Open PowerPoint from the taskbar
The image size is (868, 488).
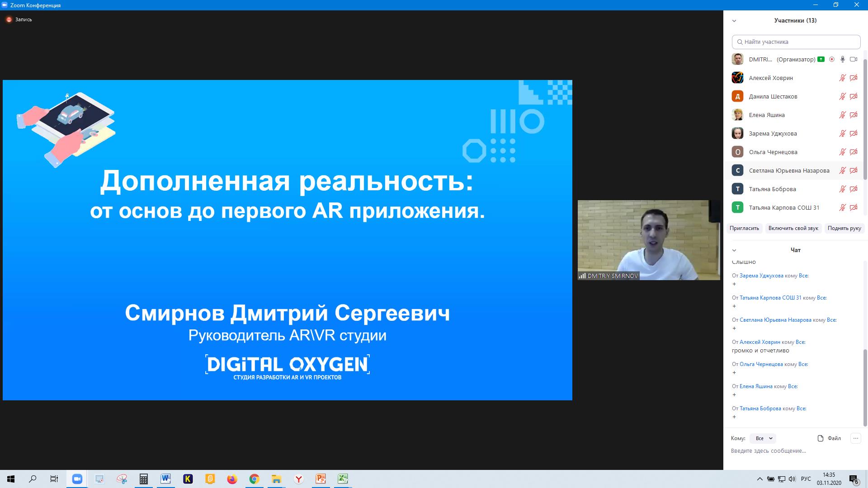click(x=321, y=479)
